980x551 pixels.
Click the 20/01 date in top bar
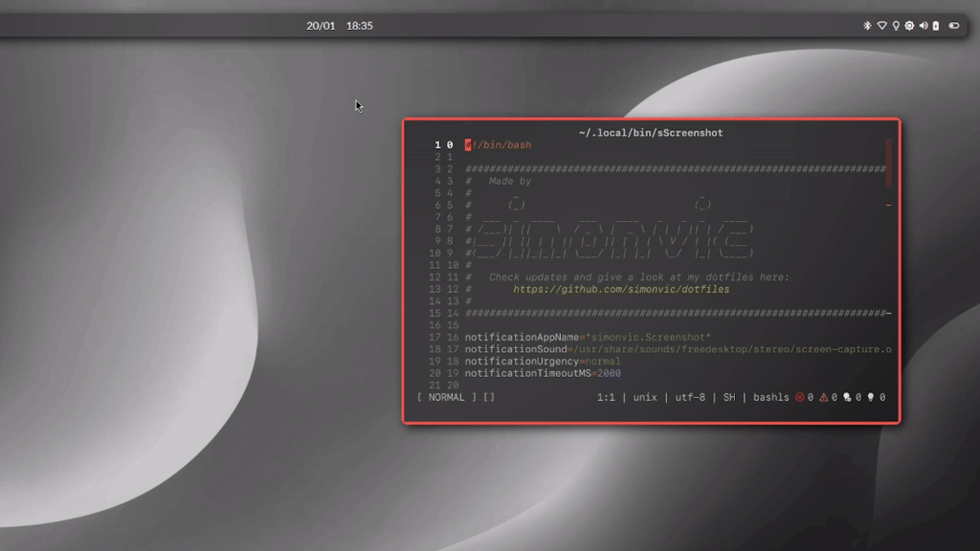click(321, 26)
